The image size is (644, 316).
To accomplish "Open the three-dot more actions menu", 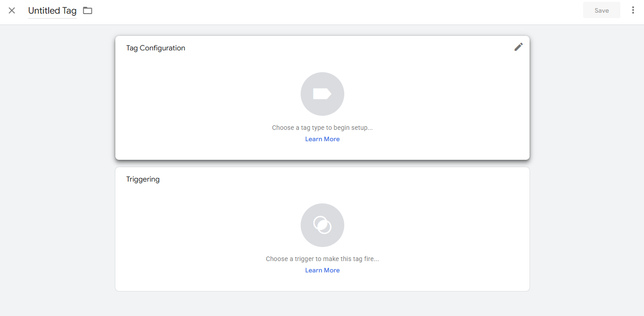I will point(633,10).
